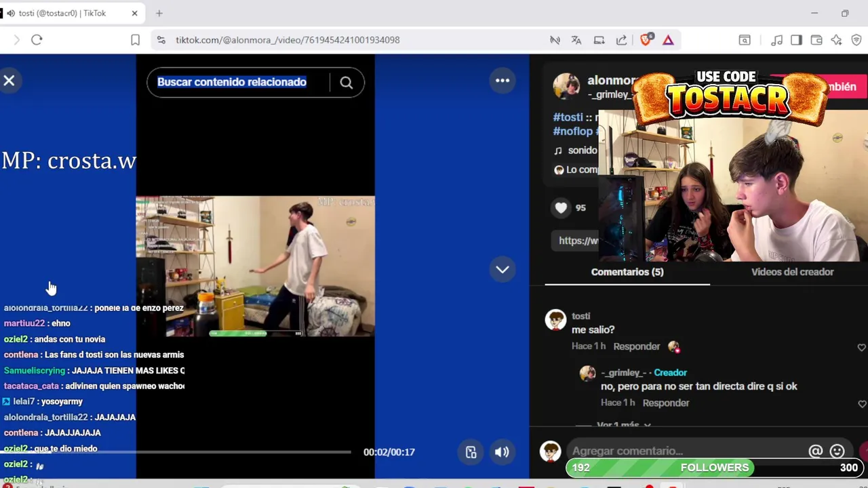Open tosti username link in comments
The height and width of the screenshot is (488, 868).
pos(580,316)
